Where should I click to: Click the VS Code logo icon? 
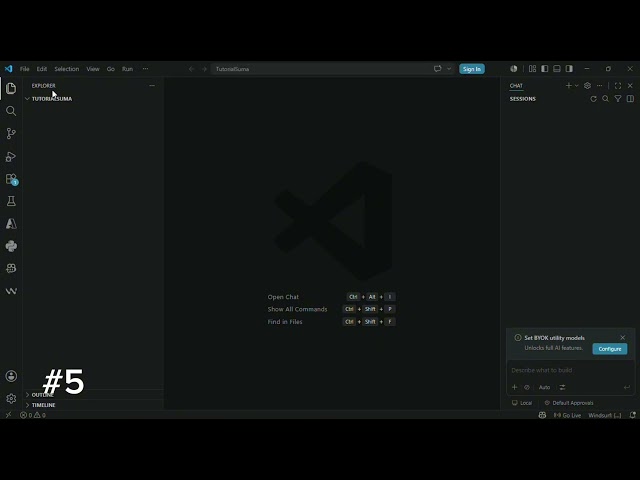9,69
